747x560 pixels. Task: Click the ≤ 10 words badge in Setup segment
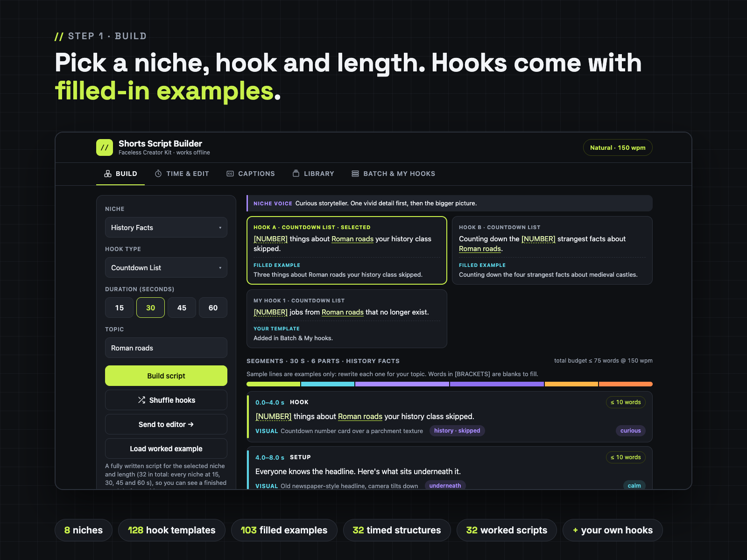point(626,457)
